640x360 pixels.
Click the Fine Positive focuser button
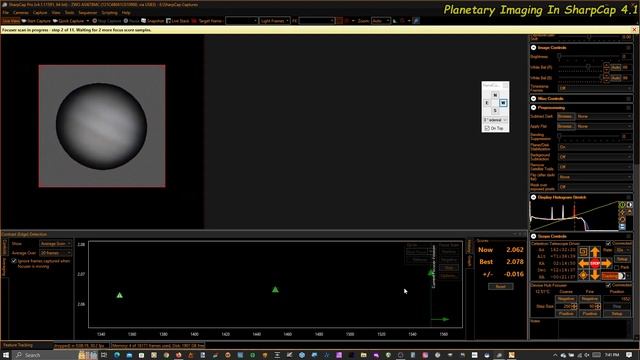coord(590,313)
